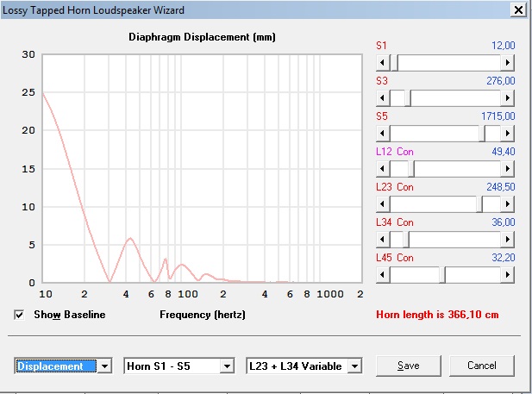532x394 pixels.
Task: Decrease S5 with left scroll arrow
Action: tap(383, 134)
